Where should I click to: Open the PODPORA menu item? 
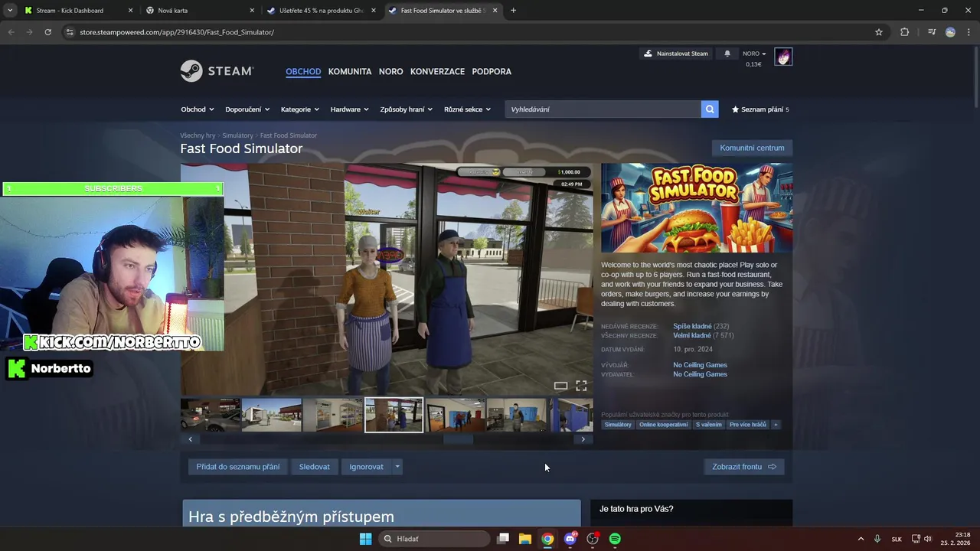pyautogui.click(x=492, y=72)
